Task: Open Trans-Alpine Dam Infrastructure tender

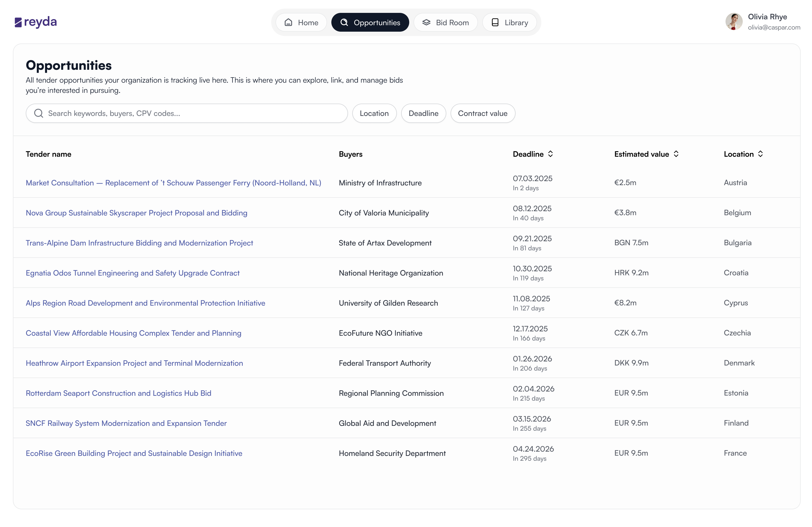Action: point(139,243)
